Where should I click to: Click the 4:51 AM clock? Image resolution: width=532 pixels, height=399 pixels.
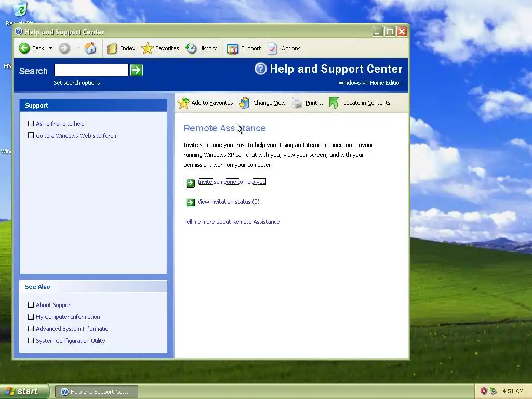[x=513, y=391]
